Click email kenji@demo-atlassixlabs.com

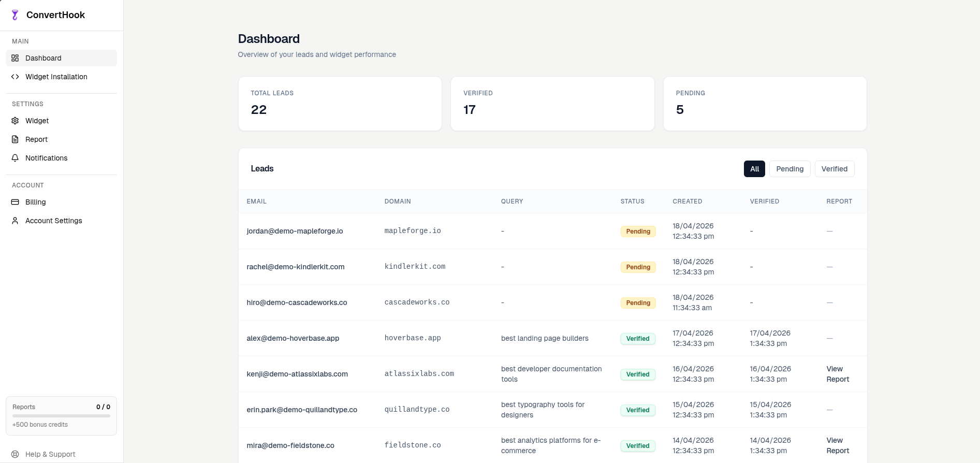[297, 374]
